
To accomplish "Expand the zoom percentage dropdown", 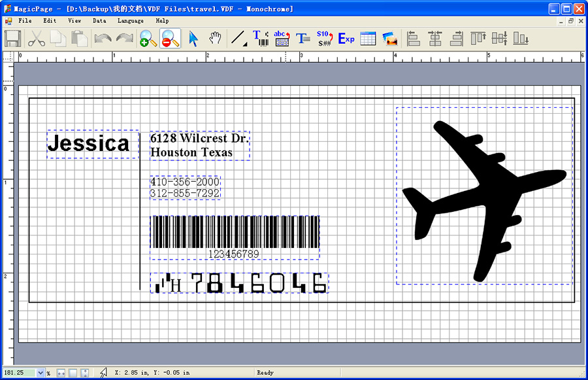I will click(41, 373).
